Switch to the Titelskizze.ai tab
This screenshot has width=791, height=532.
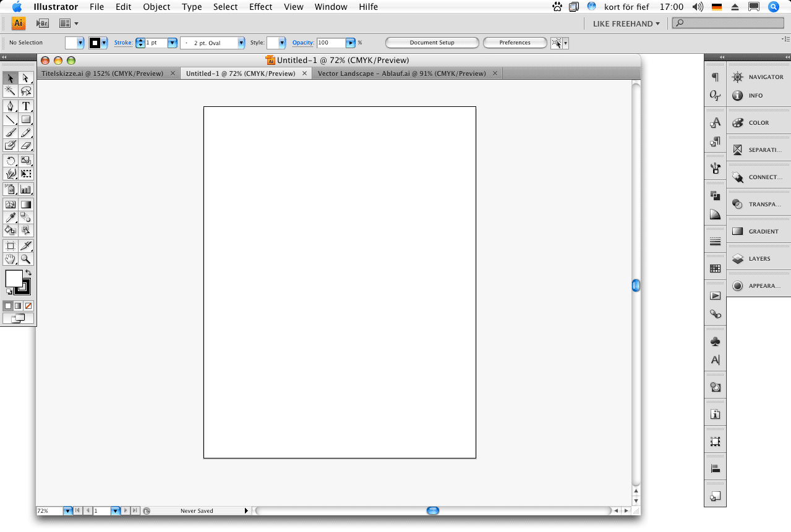(x=102, y=74)
